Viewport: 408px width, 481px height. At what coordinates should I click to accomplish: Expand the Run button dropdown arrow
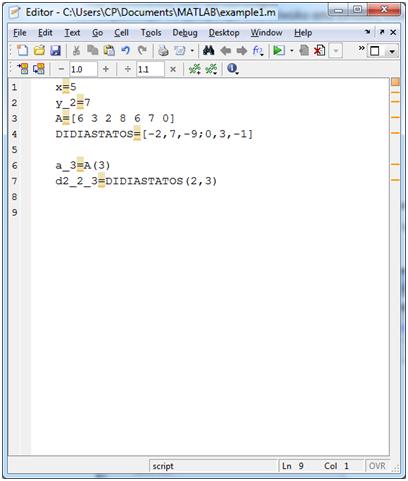coord(292,51)
